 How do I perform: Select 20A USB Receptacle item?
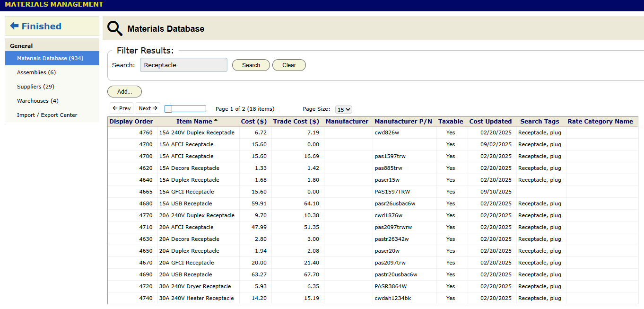[x=185, y=274]
